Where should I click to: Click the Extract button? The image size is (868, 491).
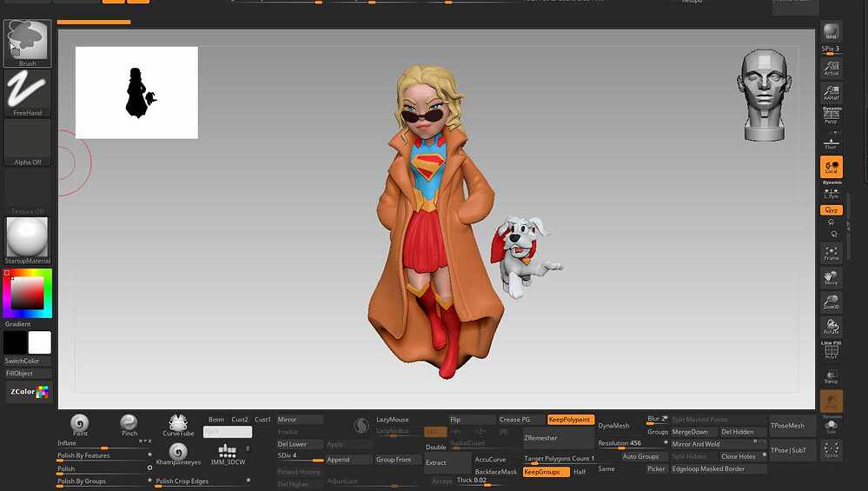(447, 462)
